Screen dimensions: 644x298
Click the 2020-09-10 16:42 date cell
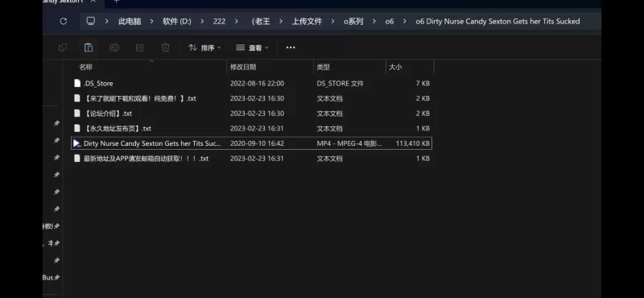[257, 143]
